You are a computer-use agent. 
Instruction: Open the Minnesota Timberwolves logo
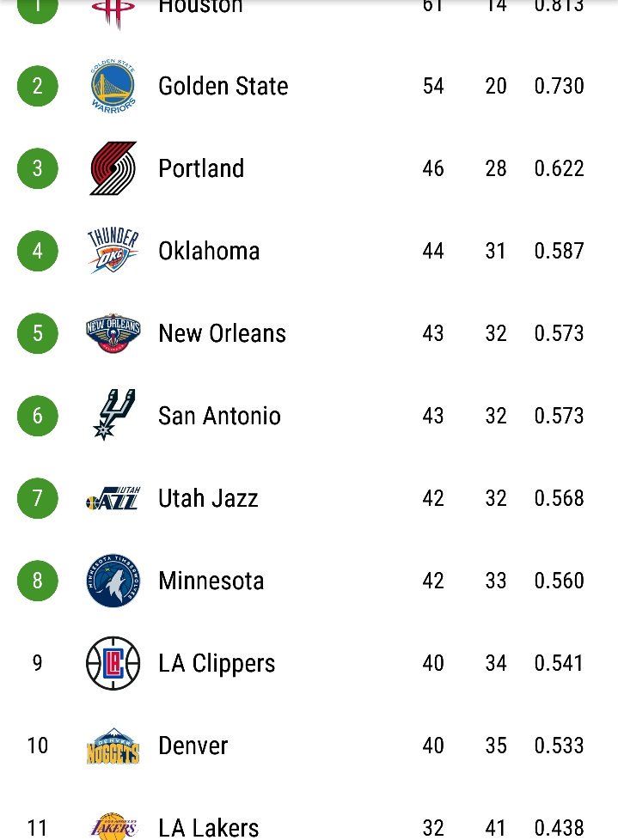pyautogui.click(x=113, y=581)
